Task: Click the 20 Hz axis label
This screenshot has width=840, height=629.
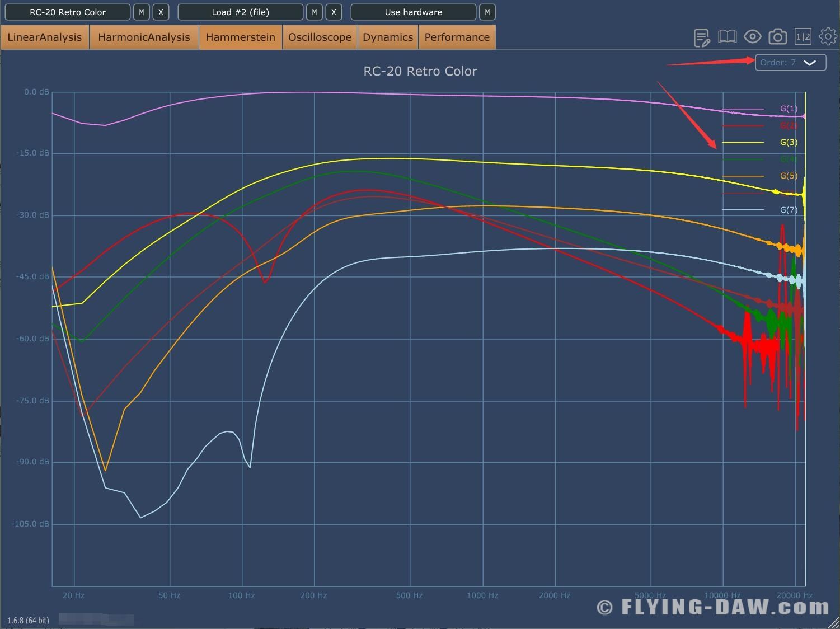Action: tap(73, 595)
